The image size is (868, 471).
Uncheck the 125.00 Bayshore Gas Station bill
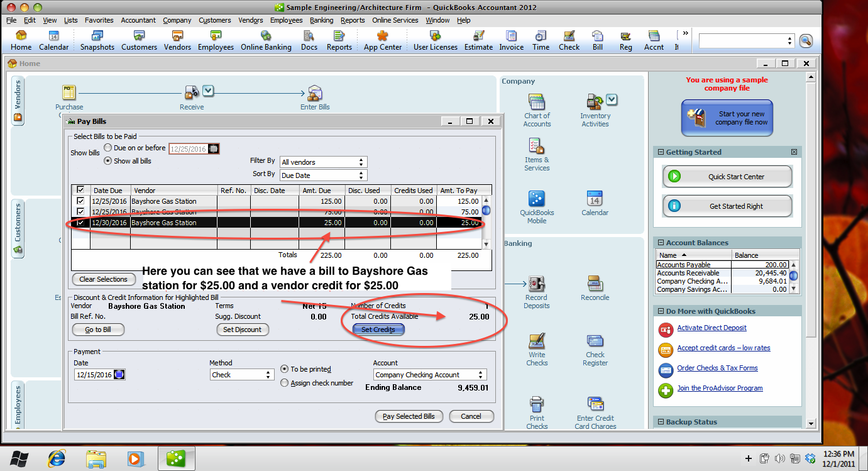coord(80,201)
